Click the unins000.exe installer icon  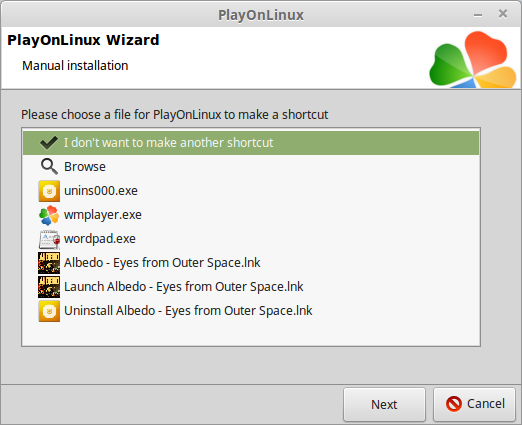49,191
